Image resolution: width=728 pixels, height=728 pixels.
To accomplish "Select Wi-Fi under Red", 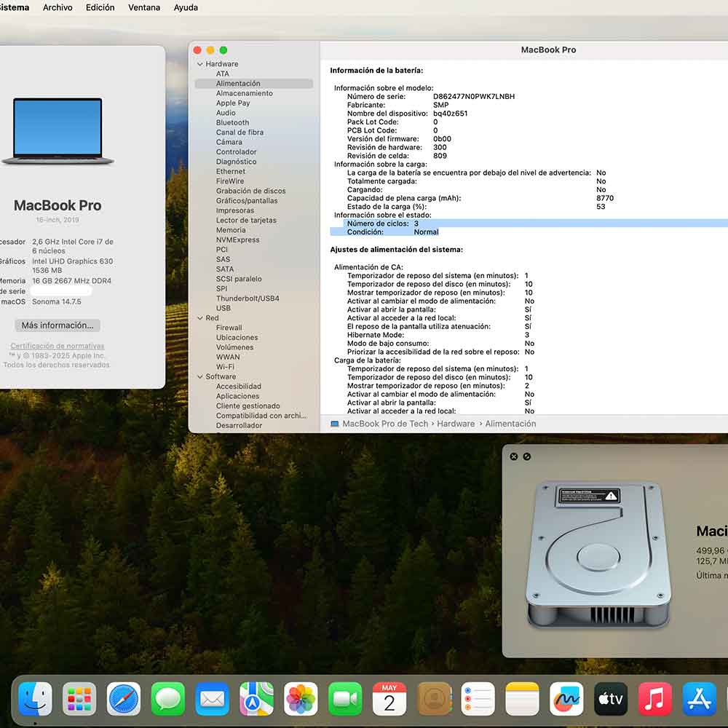I will pyautogui.click(x=225, y=367).
